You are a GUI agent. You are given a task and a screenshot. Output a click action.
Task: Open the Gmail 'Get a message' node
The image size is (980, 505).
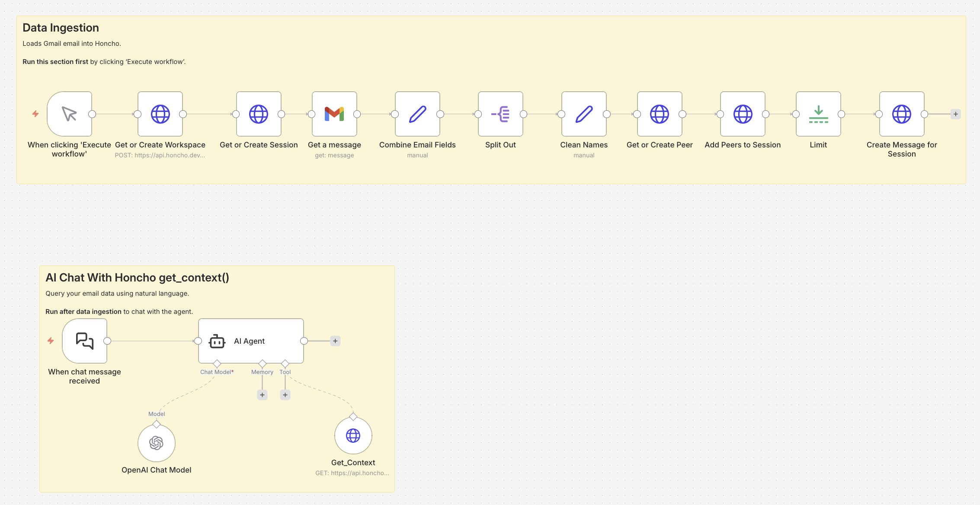pyautogui.click(x=334, y=114)
